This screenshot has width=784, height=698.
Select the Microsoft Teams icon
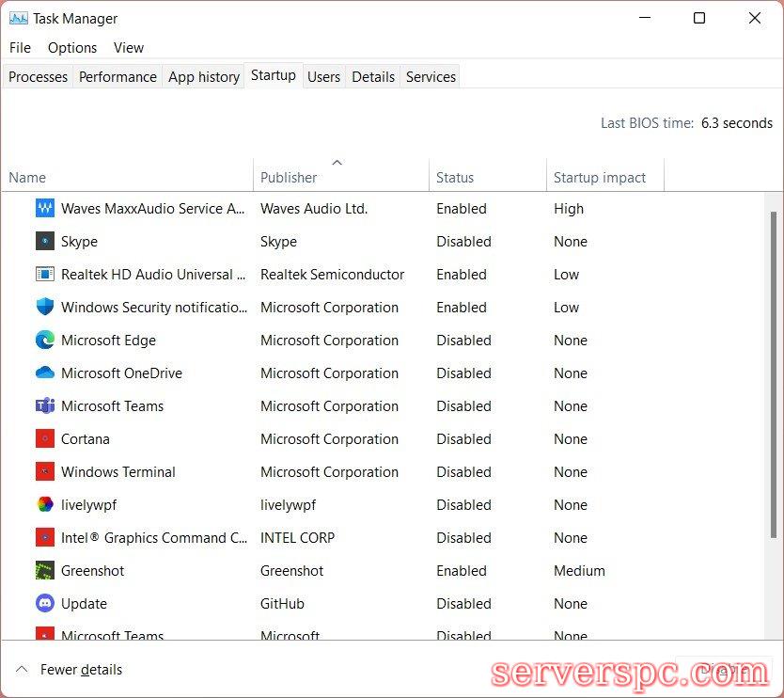(x=44, y=406)
